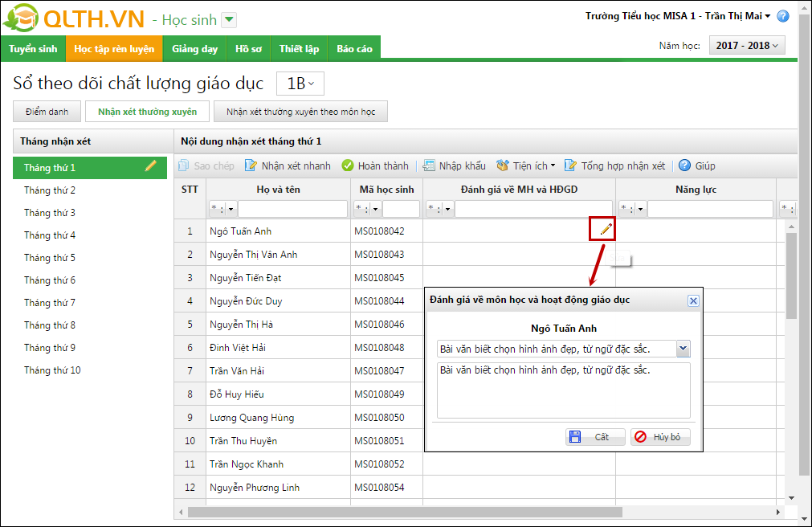Select Tháng thứ 9 in month list
This screenshot has height=527, width=812.
[90, 347]
